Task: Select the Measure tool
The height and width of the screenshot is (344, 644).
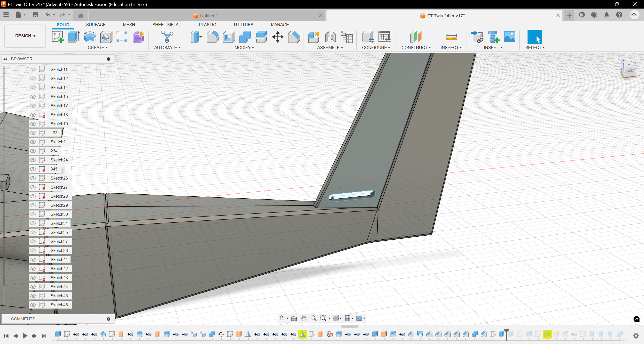Action: pos(451,37)
